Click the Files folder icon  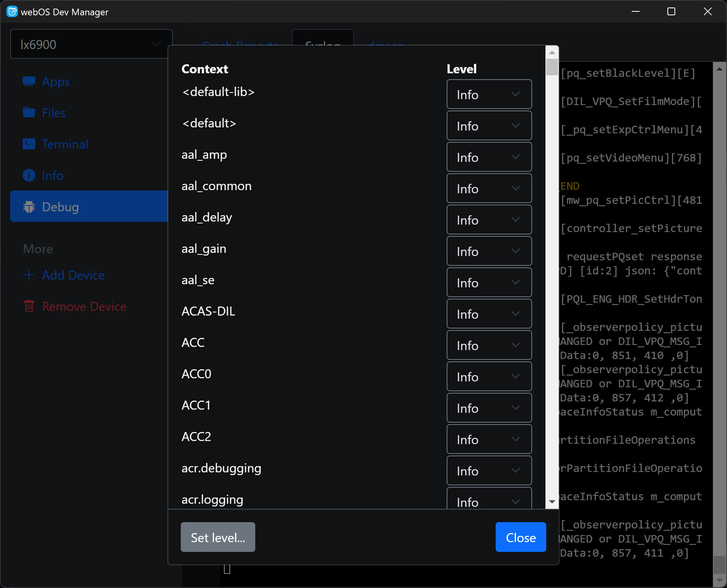[x=29, y=113]
